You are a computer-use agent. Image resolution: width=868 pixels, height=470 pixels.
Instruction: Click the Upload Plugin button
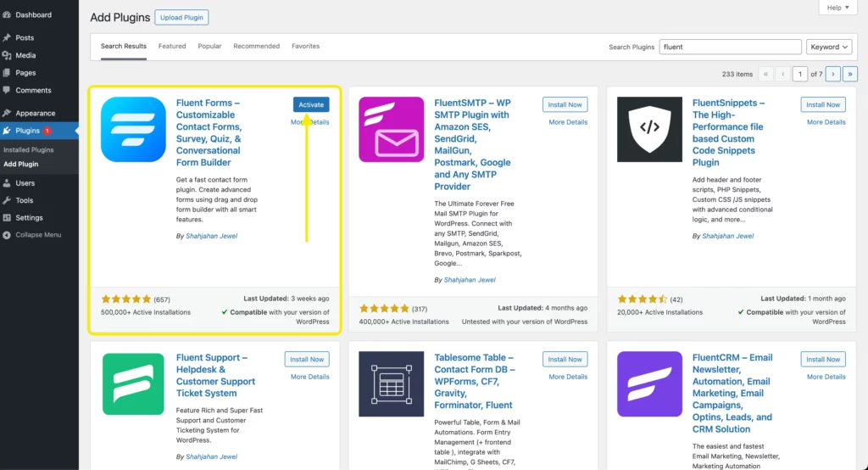181,18
